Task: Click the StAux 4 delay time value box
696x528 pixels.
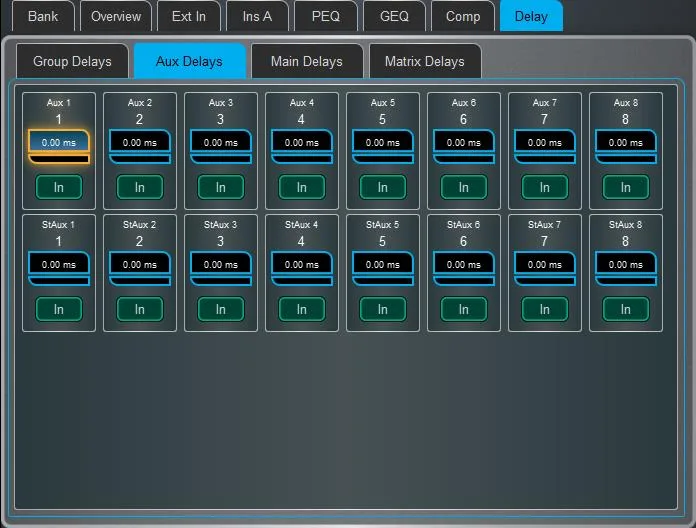Action: [302, 264]
